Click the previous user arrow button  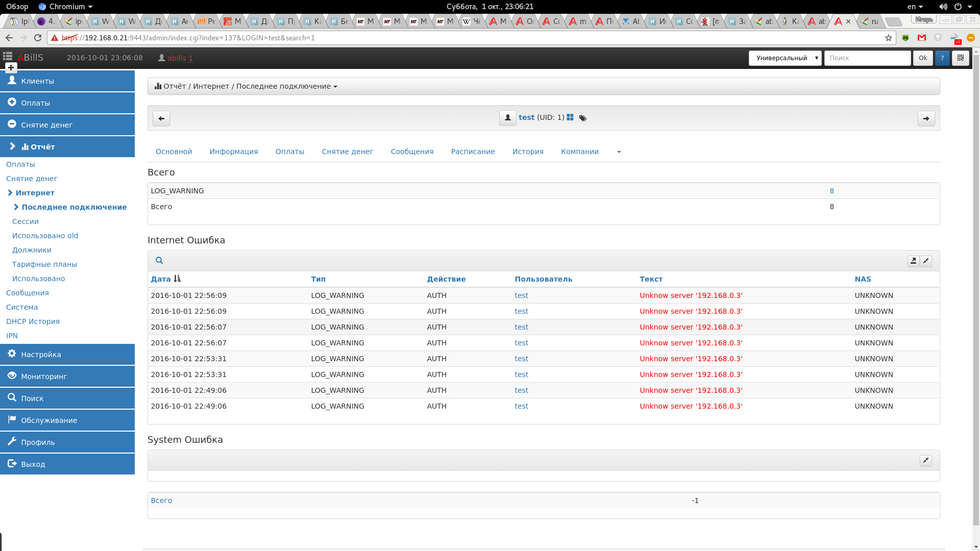pos(161,118)
